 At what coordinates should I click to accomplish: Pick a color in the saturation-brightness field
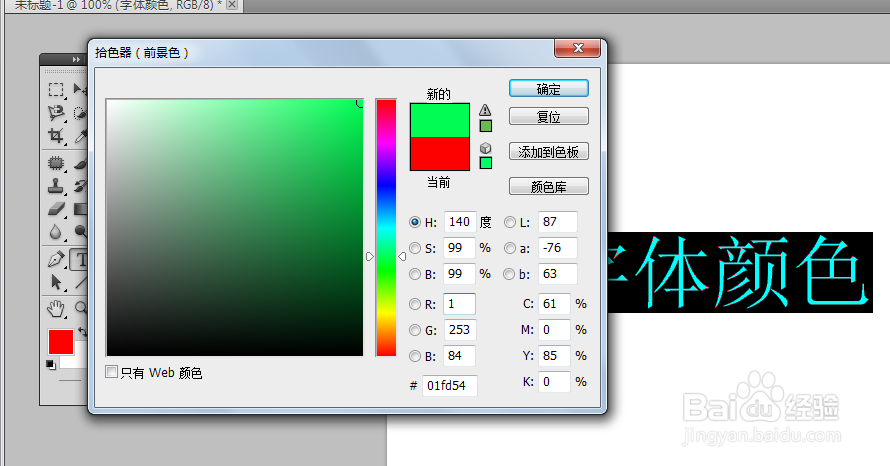[x=234, y=228]
